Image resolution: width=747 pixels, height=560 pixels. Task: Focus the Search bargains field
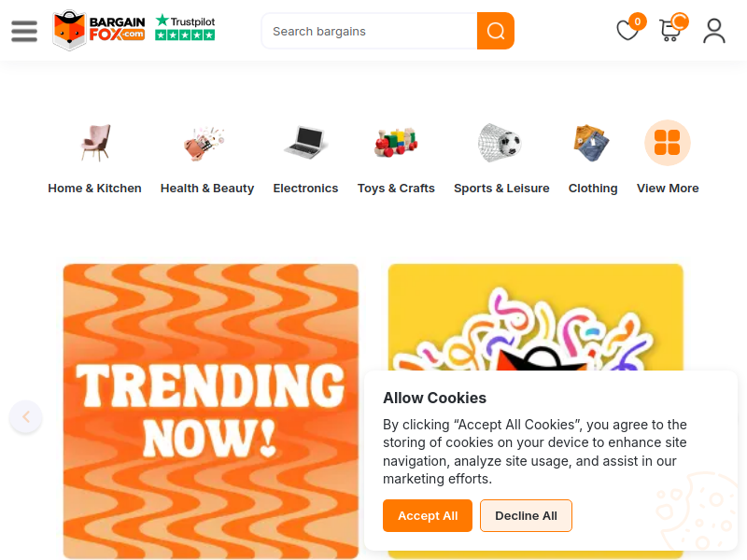(369, 31)
